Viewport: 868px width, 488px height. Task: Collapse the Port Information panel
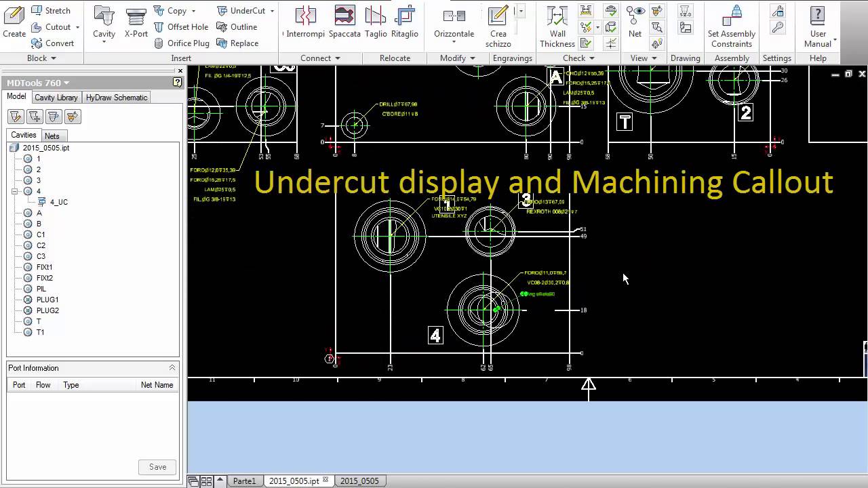[x=172, y=368]
